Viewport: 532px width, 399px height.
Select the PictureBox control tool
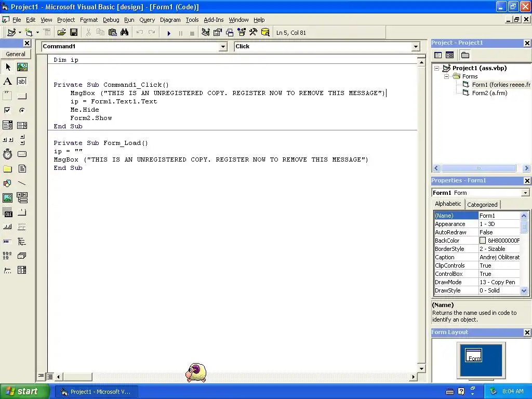point(22,67)
